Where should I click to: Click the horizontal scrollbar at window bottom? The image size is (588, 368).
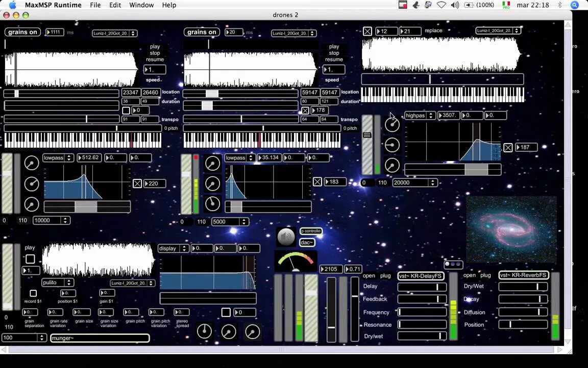tap(281, 350)
